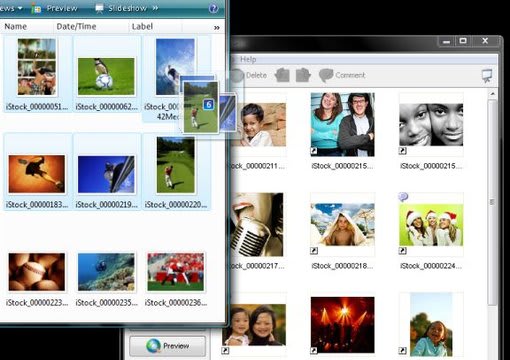Click the shortcut arrow icon on child under towel photo
510x360 pixels.
pos(314,251)
